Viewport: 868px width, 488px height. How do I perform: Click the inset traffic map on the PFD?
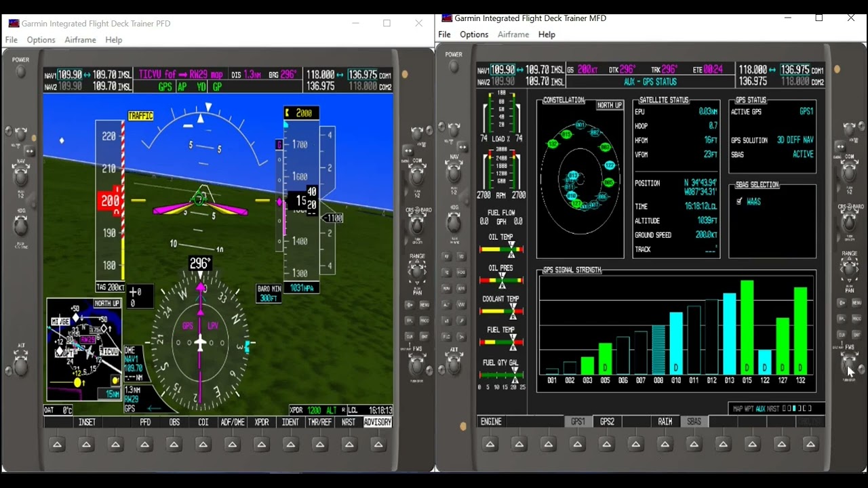click(x=84, y=349)
